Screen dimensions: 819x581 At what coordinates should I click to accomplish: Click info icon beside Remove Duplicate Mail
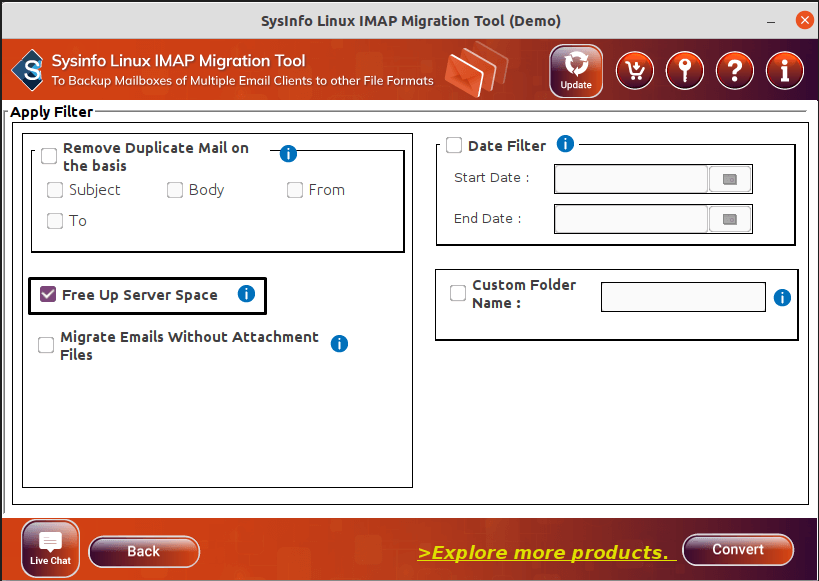click(288, 154)
